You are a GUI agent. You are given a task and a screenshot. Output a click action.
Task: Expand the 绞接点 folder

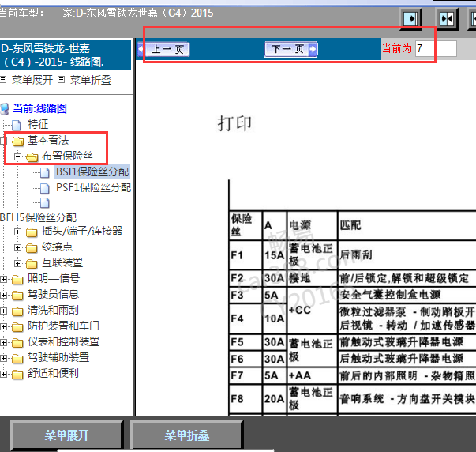coord(17,248)
